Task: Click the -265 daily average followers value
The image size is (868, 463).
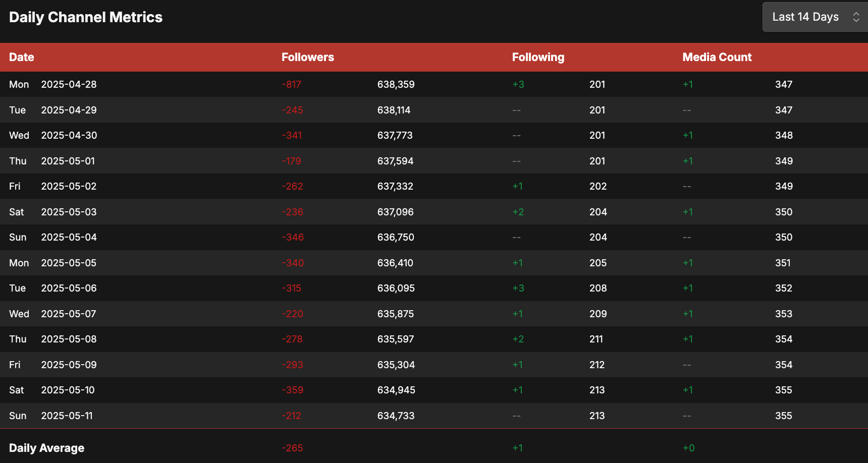Action: 292,448
